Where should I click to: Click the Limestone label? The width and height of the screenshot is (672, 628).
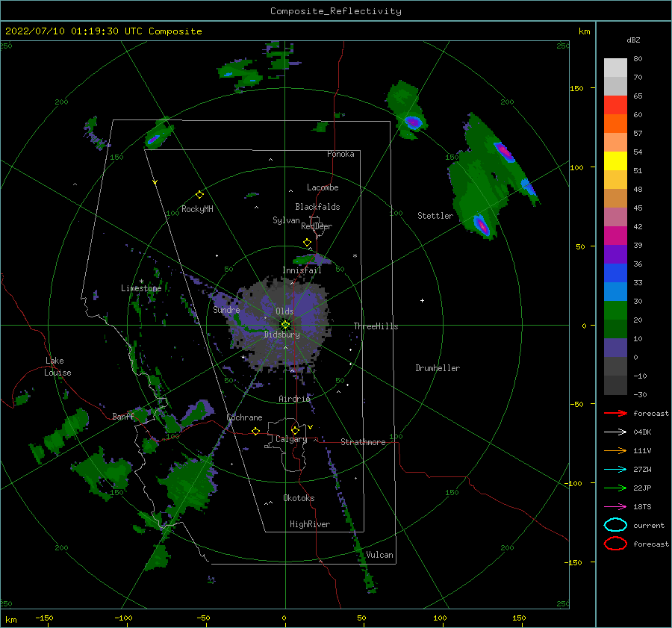[141, 288]
